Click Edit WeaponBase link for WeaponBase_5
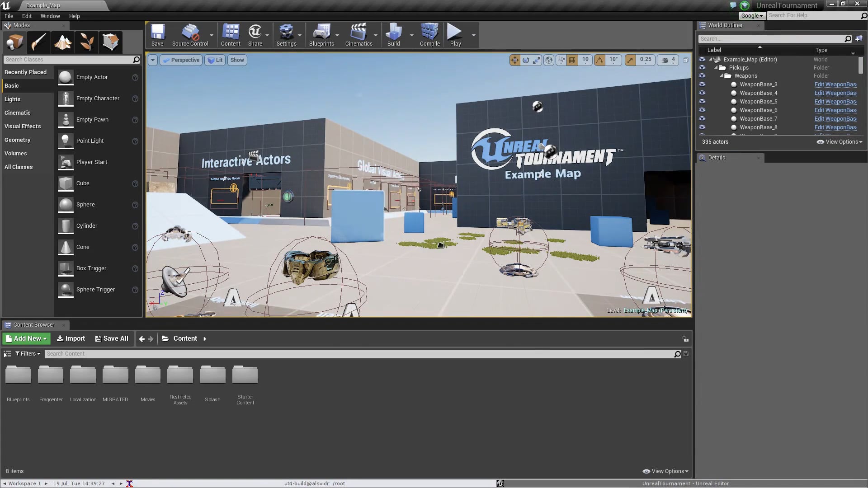The height and width of the screenshot is (488, 868). pos(835,102)
